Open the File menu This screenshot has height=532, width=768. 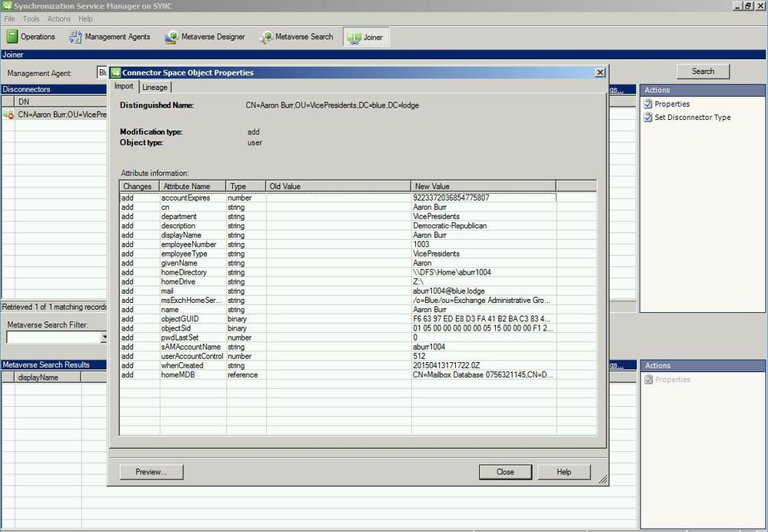(x=9, y=18)
